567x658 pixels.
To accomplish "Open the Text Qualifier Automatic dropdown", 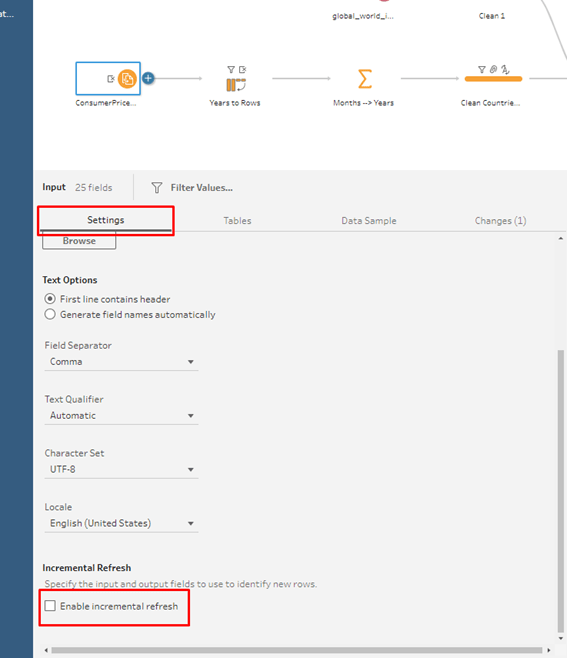I will [121, 415].
